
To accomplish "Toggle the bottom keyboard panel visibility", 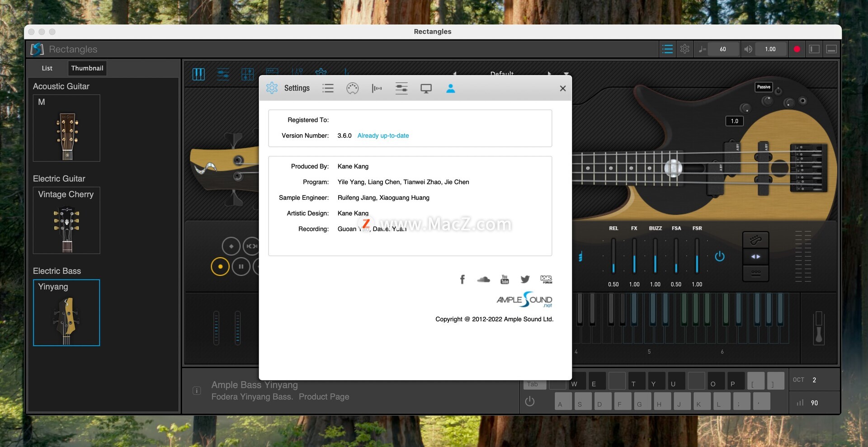I will pyautogui.click(x=831, y=49).
